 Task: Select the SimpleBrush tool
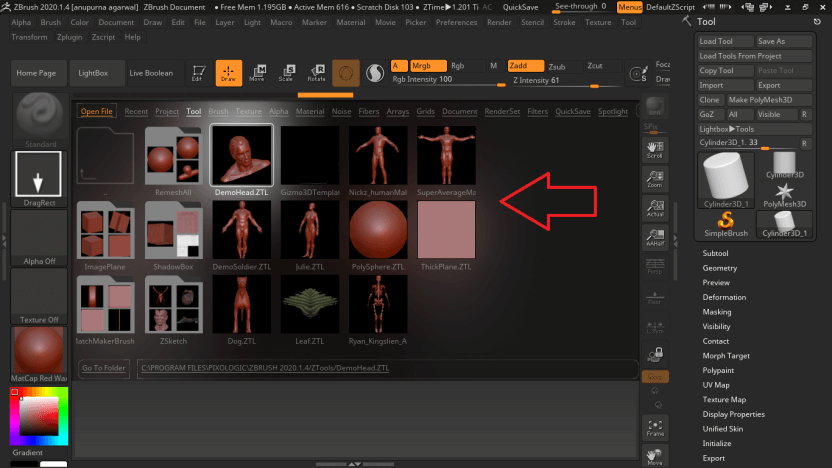tap(725, 224)
